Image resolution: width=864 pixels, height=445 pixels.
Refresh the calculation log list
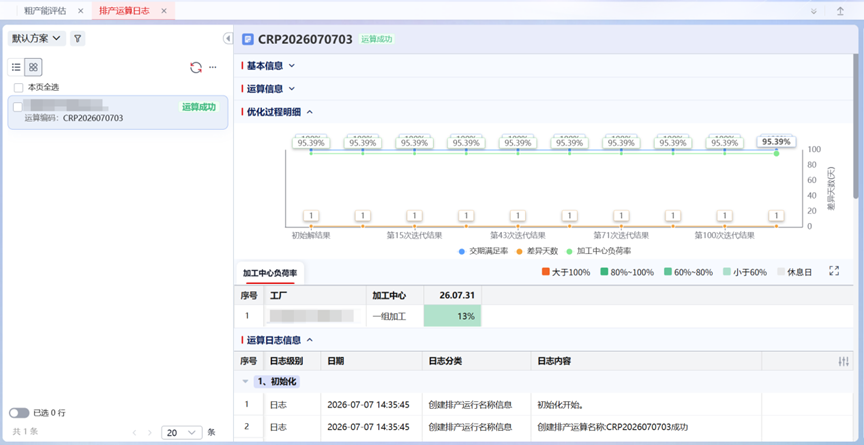tap(196, 67)
